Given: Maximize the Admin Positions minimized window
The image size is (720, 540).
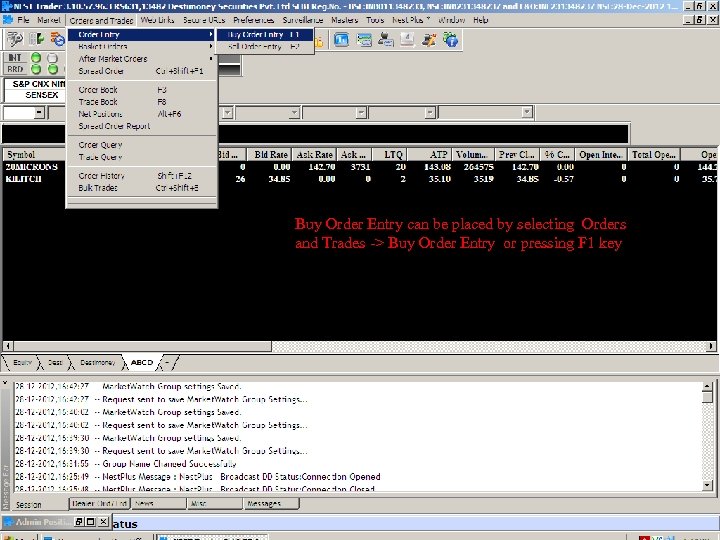Looking at the screenshot, I should (x=91, y=522).
